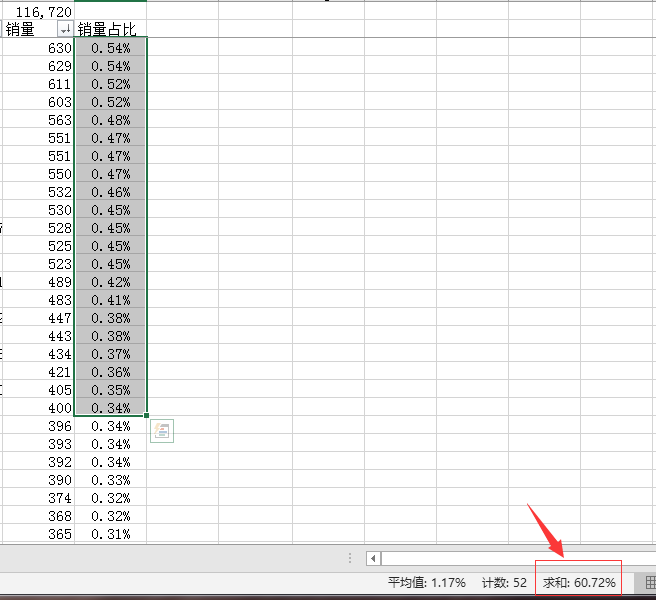Select the cell with sales 563
The width and height of the screenshot is (656, 600).
pyautogui.click(x=38, y=120)
